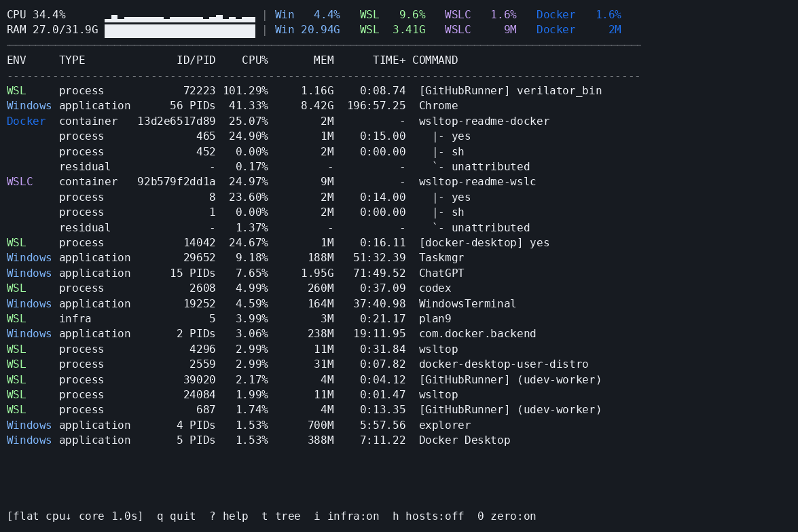Viewport: 798px width, 532px height.
Task: Open the ? help shortcut
Action: (228, 516)
